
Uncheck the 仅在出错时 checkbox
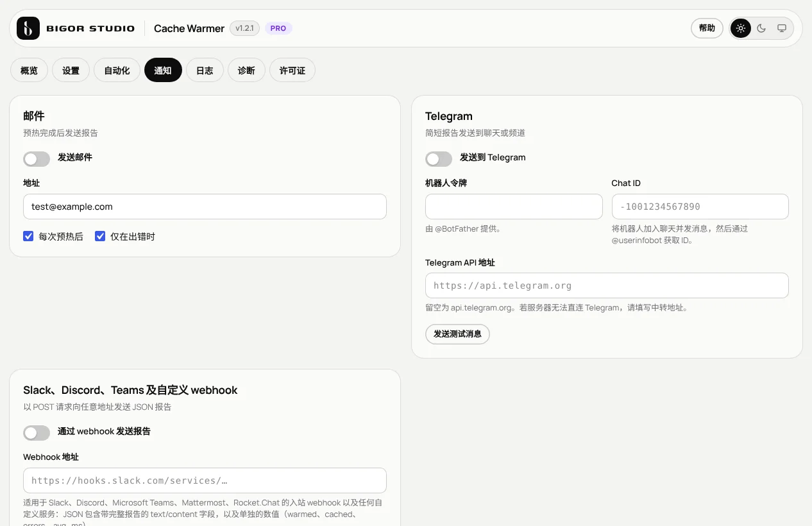pos(100,236)
